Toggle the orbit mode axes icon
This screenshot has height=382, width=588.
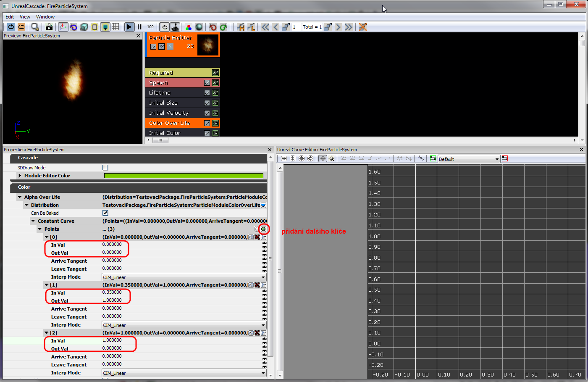click(x=63, y=27)
